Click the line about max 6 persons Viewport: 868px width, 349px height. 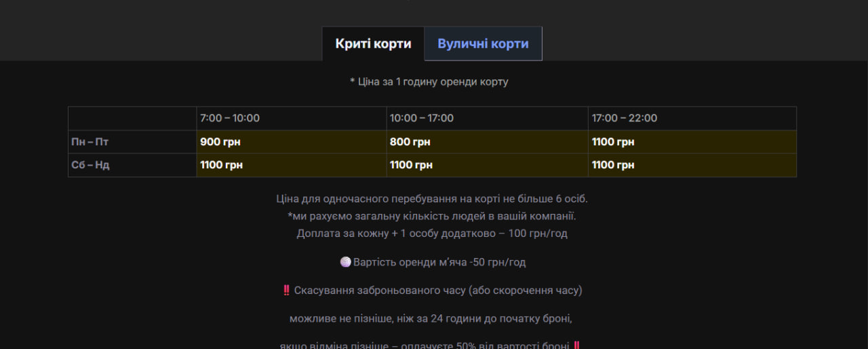432,199
